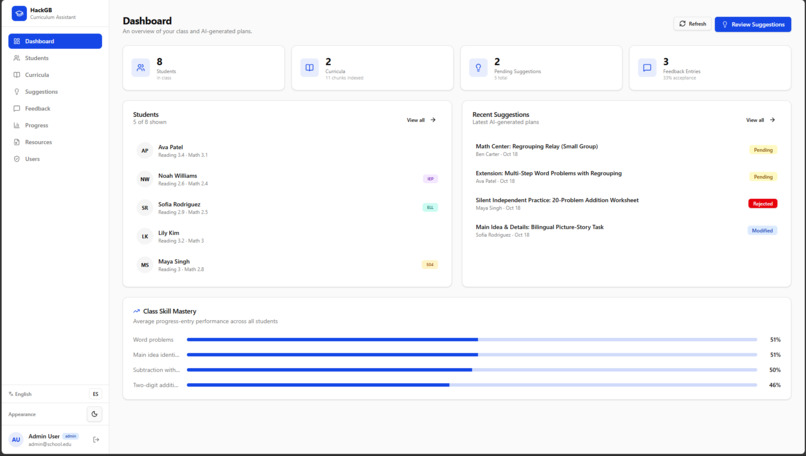Open the Progress page from sidebar

pyautogui.click(x=55, y=125)
